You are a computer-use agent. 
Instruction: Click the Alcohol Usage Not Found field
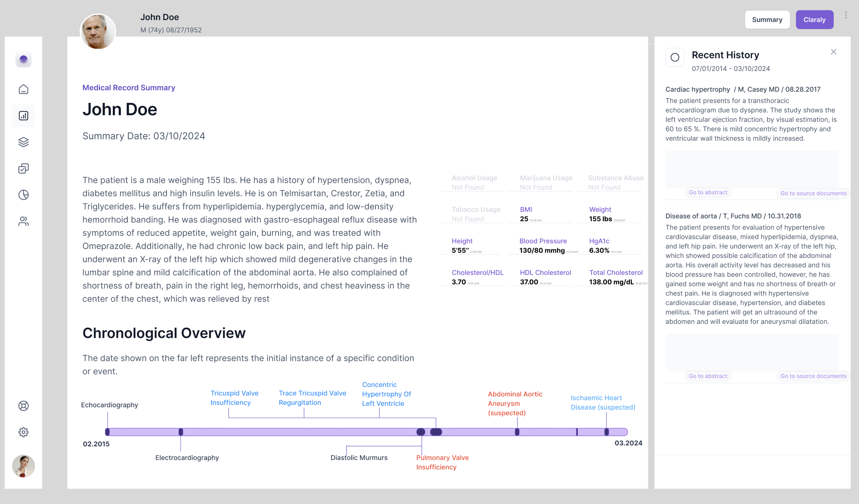coord(474,182)
